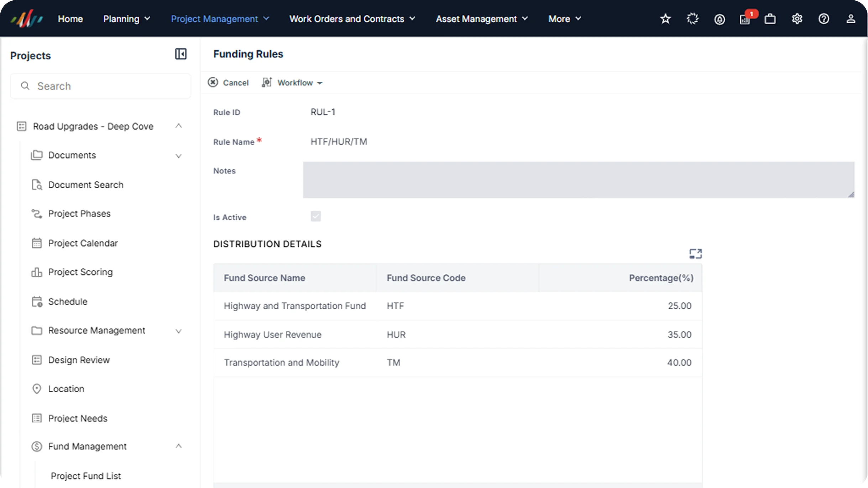Click the briefcase icon in top bar
This screenshot has width=868, height=488.
point(770,19)
